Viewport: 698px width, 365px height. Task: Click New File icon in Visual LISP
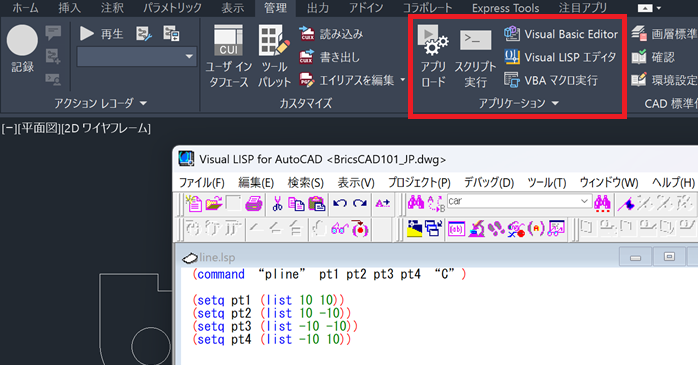coord(194,203)
